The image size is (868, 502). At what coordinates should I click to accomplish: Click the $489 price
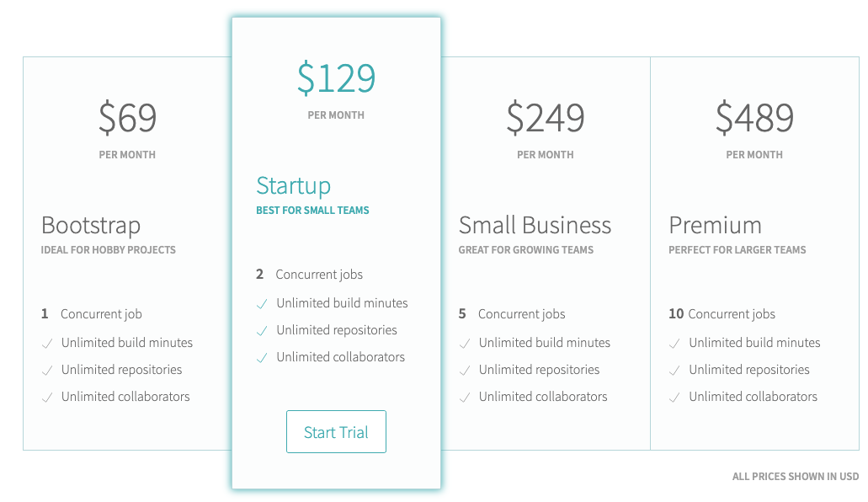point(754,118)
